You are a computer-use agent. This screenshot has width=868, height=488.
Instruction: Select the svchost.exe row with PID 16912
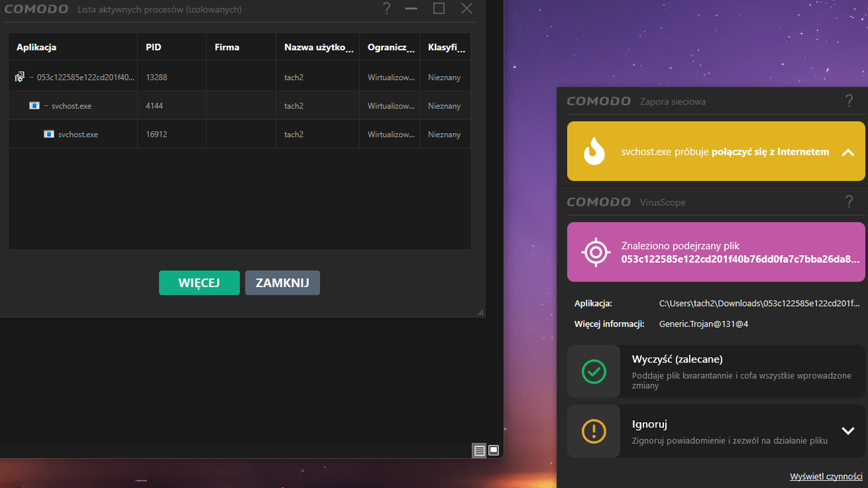pyautogui.click(x=239, y=134)
